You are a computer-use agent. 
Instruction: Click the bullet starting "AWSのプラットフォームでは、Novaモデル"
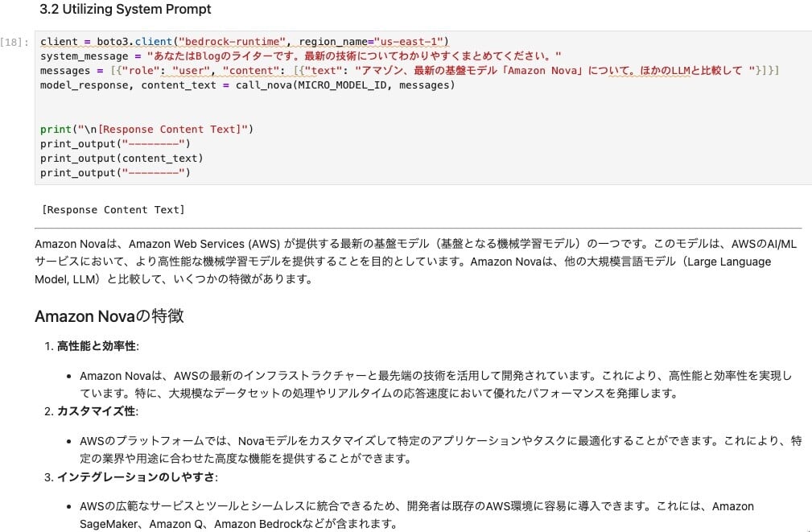(441, 450)
